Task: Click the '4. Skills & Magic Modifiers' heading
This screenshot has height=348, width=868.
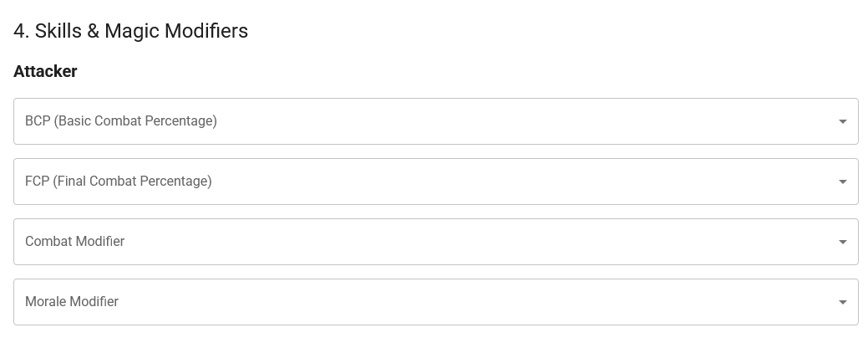Action: (131, 31)
